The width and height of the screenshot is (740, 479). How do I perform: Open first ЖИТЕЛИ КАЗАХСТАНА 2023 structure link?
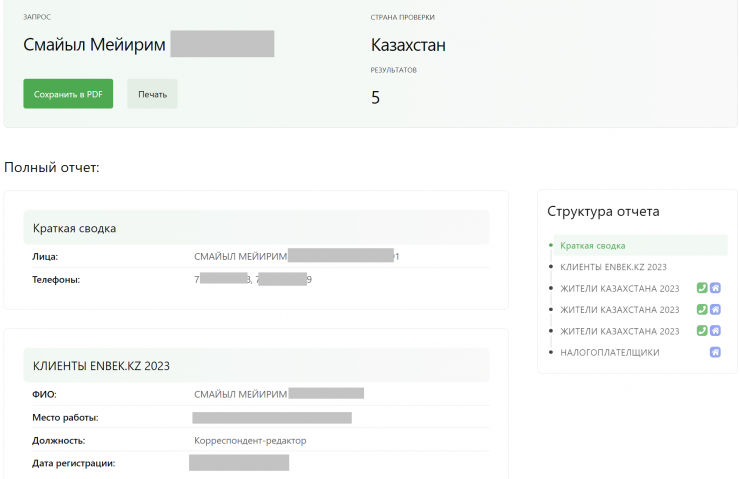coord(619,288)
